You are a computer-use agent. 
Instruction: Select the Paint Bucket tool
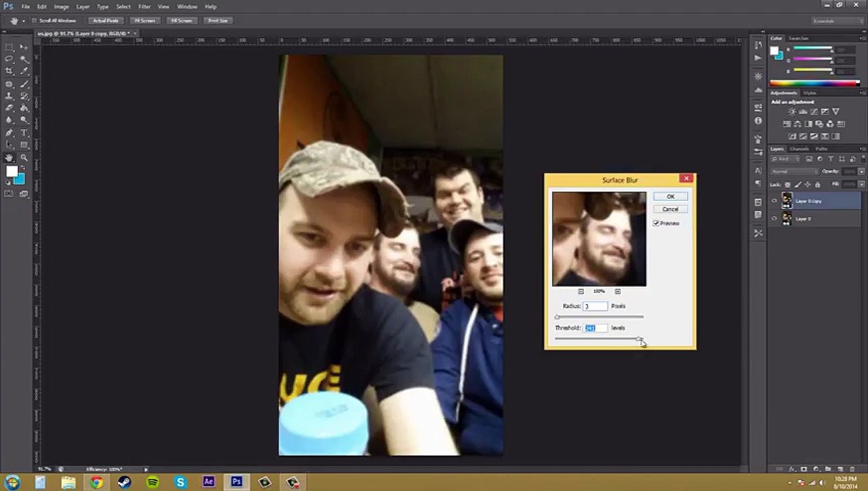tap(24, 108)
